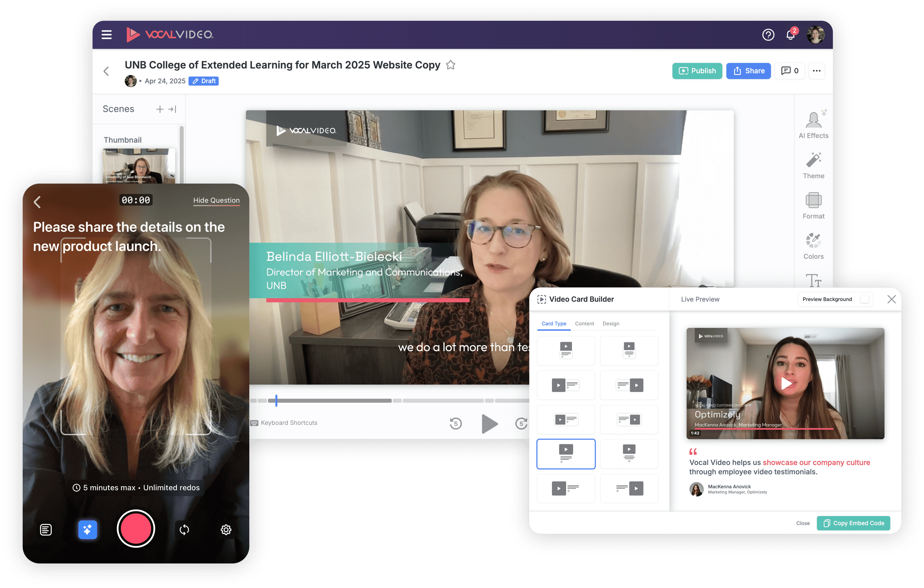
Task: Open the notifications bell
Action: 790,35
